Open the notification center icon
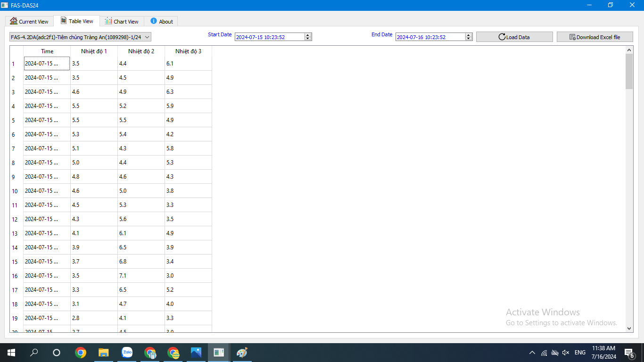644x362 pixels. point(628,353)
